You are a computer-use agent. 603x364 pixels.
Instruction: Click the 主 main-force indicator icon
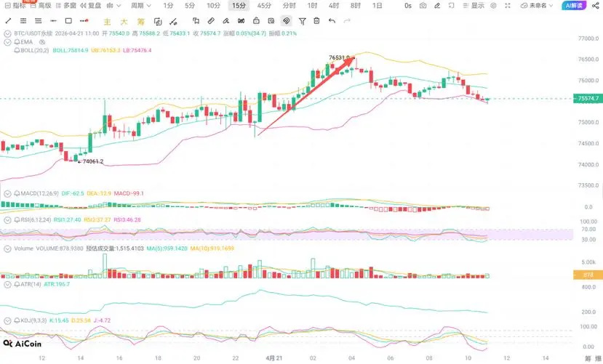click(x=108, y=22)
